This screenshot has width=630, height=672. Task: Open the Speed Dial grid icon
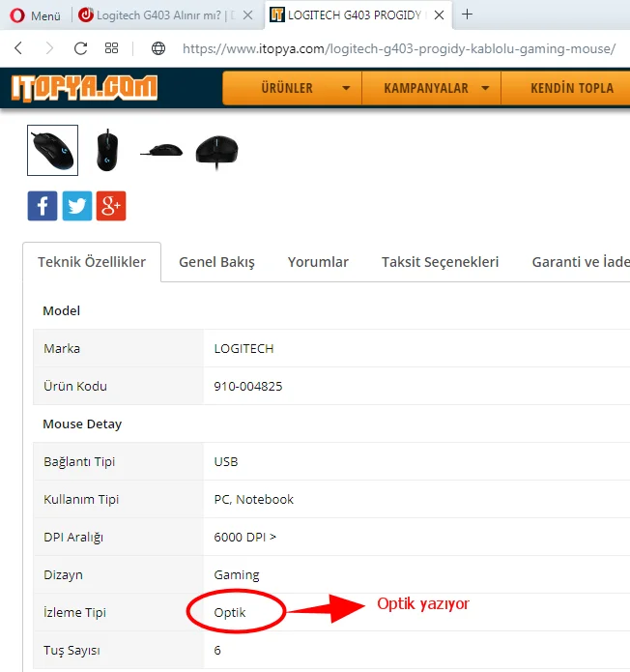pos(111,48)
